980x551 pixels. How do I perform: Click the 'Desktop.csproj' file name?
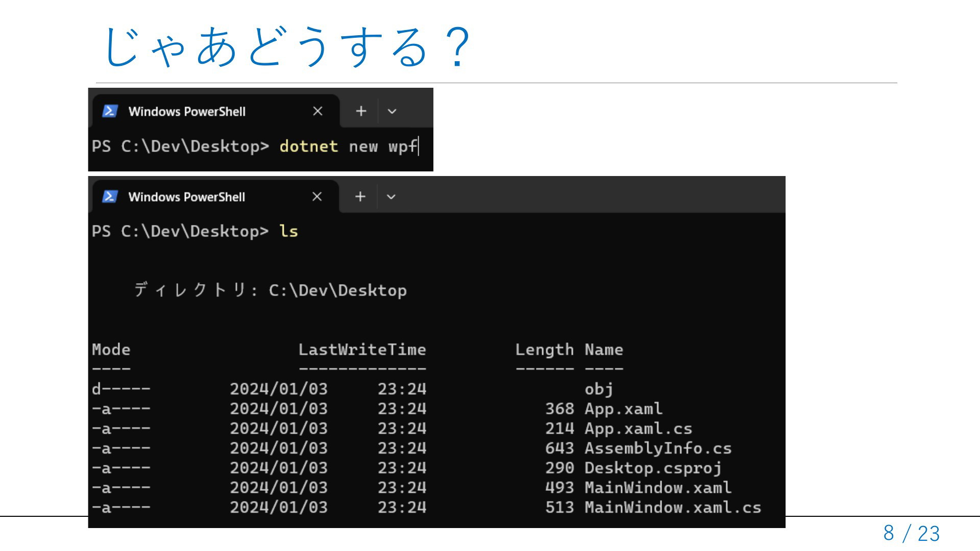[x=653, y=468]
